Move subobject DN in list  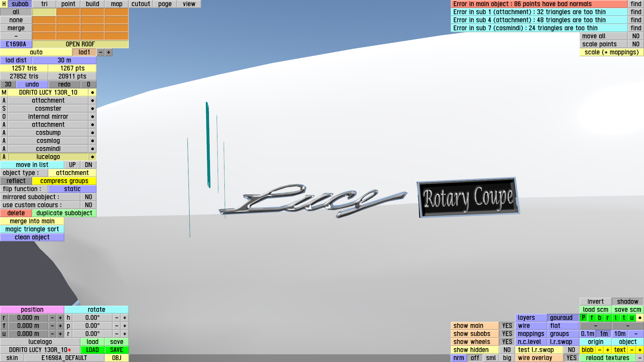(88, 165)
